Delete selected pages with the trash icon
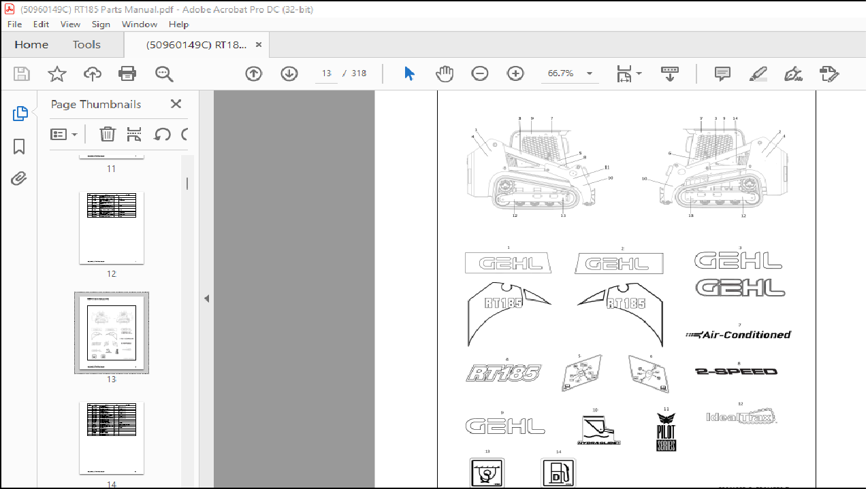The width and height of the screenshot is (868, 489). [107, 134]
